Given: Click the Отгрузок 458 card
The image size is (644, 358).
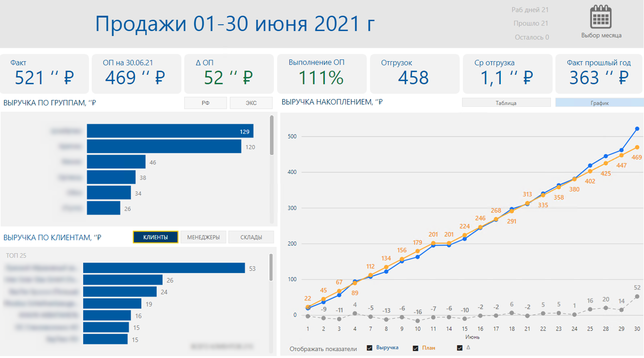Looking at the screenshot, I should coord(415,73).
